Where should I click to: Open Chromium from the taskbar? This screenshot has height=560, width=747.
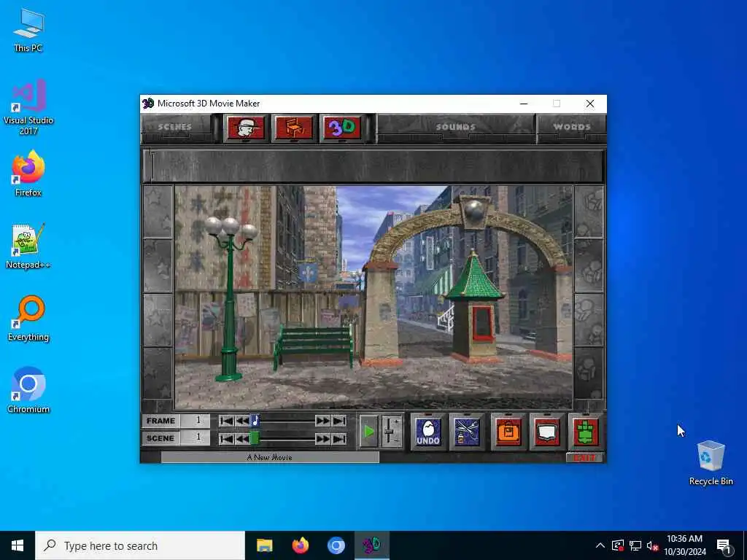(x=336, y=545)
